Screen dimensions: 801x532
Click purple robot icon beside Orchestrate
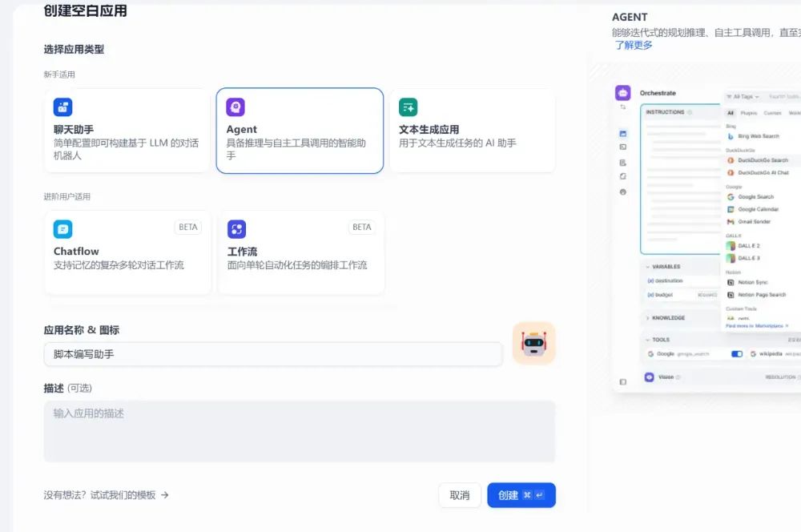[x=622, y=93]
